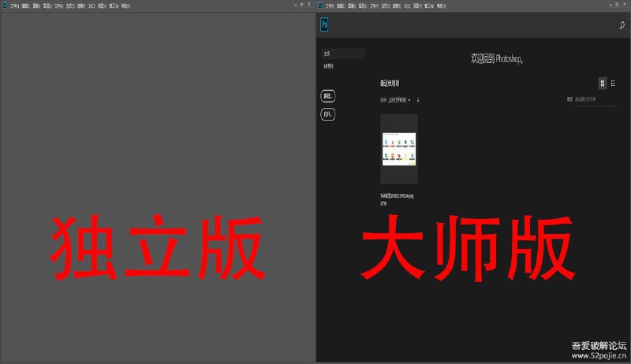Image resolution: width=631 pixels, height=364 pixels.
Task: Minimize the 独立版 Photoshop window
Action: coord(295,5)
